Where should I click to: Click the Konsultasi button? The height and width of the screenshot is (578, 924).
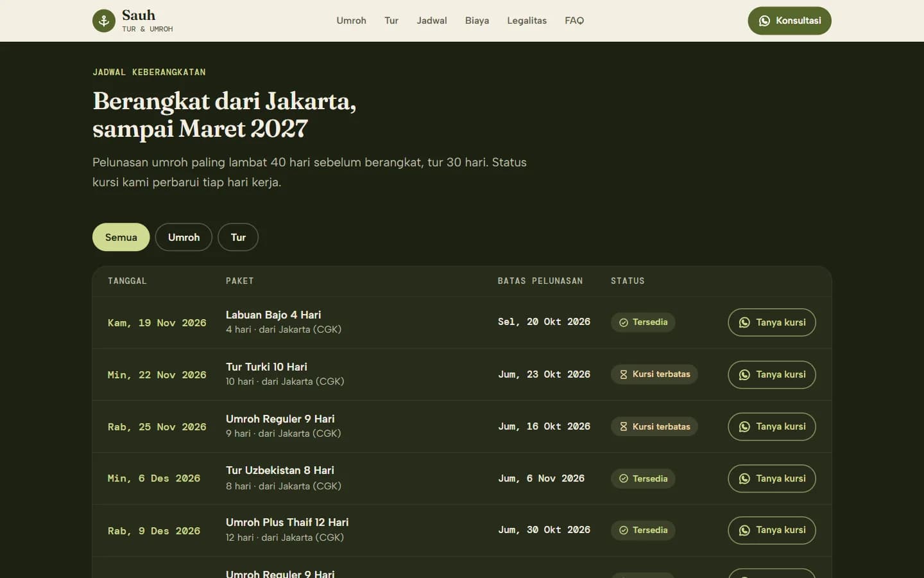coord(789,21)
